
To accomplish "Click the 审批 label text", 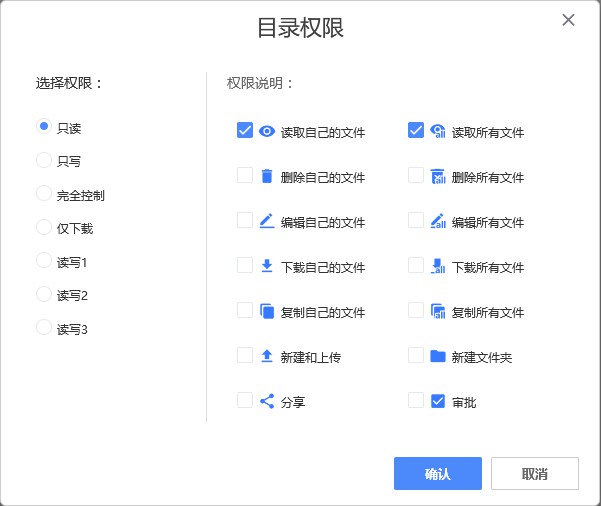I will pos(464,402).
